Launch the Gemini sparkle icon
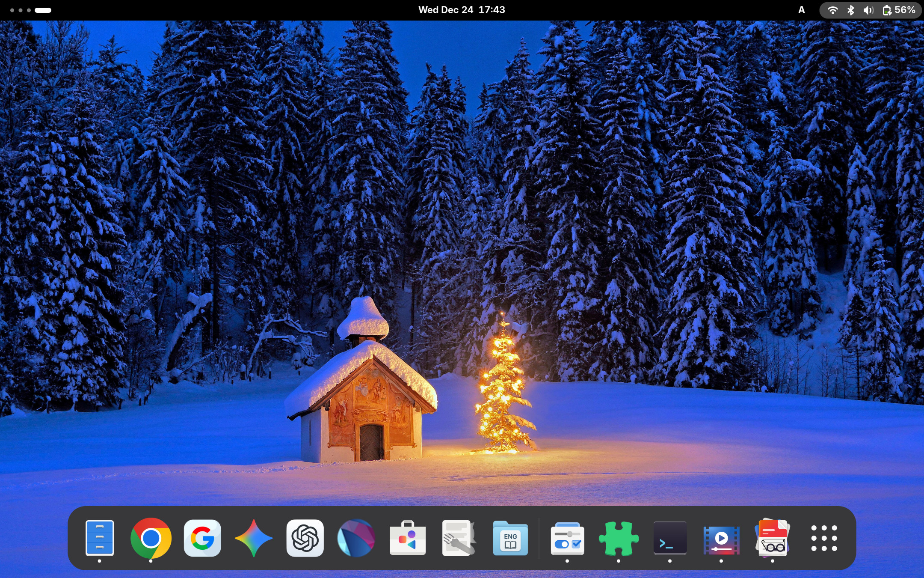The width and height of the screenshot is (924, 578). tap(254, 538)
